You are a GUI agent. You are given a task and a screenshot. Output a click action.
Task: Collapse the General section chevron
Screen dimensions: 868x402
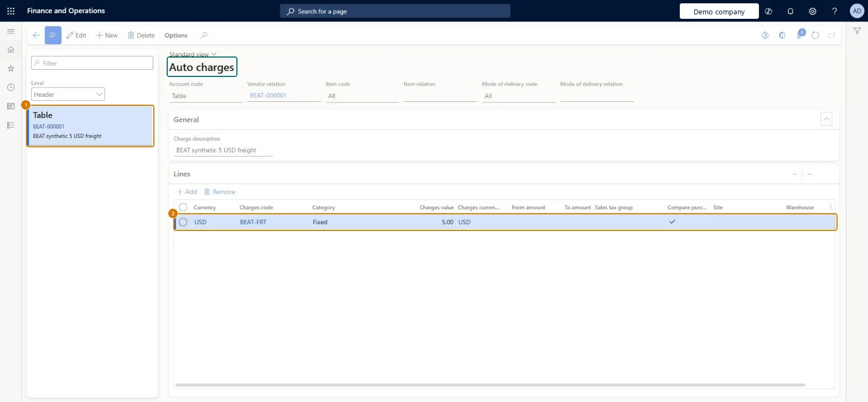[x=826, y=119]
